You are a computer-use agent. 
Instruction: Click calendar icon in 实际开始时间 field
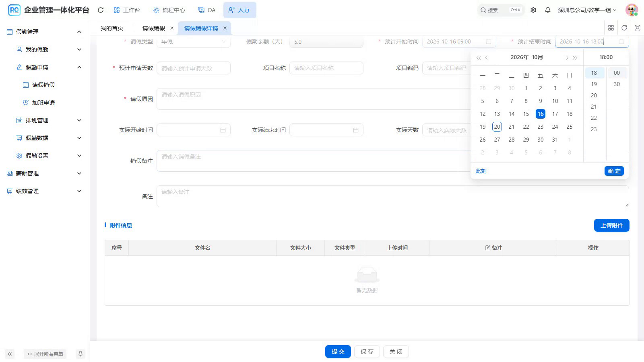[x=223, y=130]
